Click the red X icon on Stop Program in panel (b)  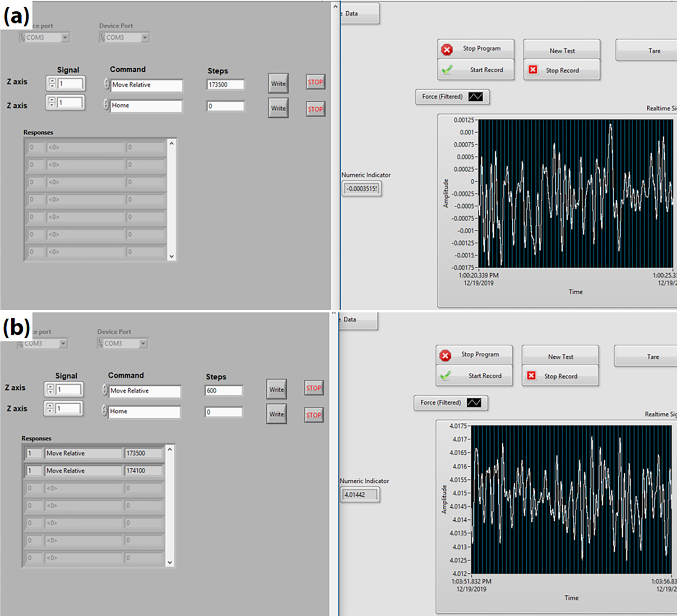(x=445, y=355)
